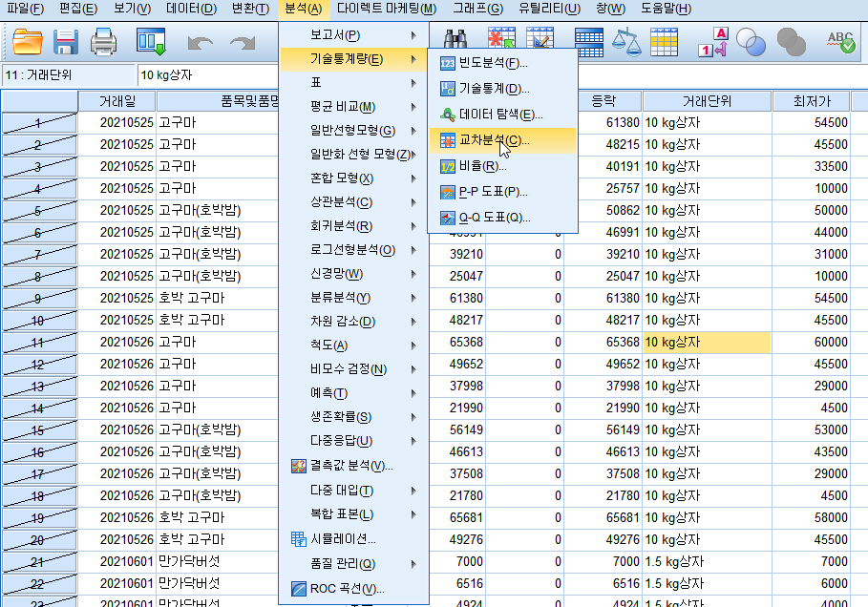The height and width of the screenshot is (607, 868).
Task: Click the 거래일 column header
Action: (117, 101)
